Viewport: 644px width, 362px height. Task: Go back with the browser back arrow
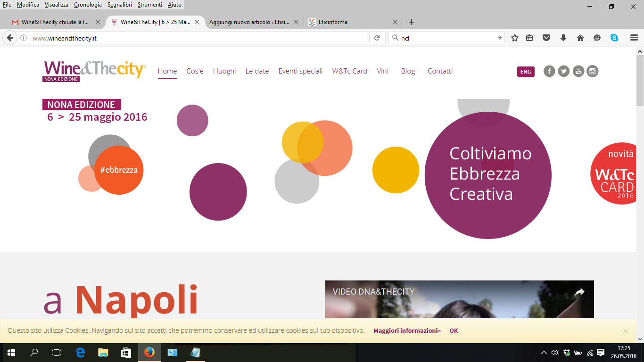(9, 38)
